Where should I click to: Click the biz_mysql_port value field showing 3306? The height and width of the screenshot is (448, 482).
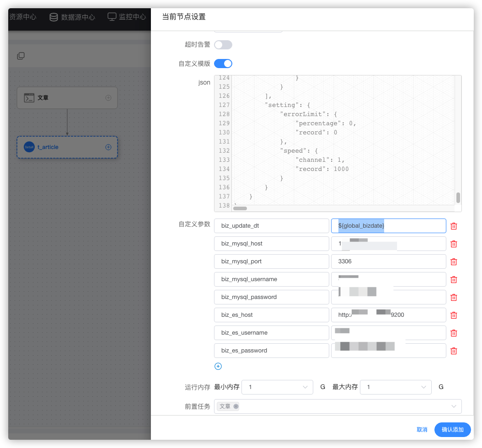pyautogui.click(x=388, y=261)
